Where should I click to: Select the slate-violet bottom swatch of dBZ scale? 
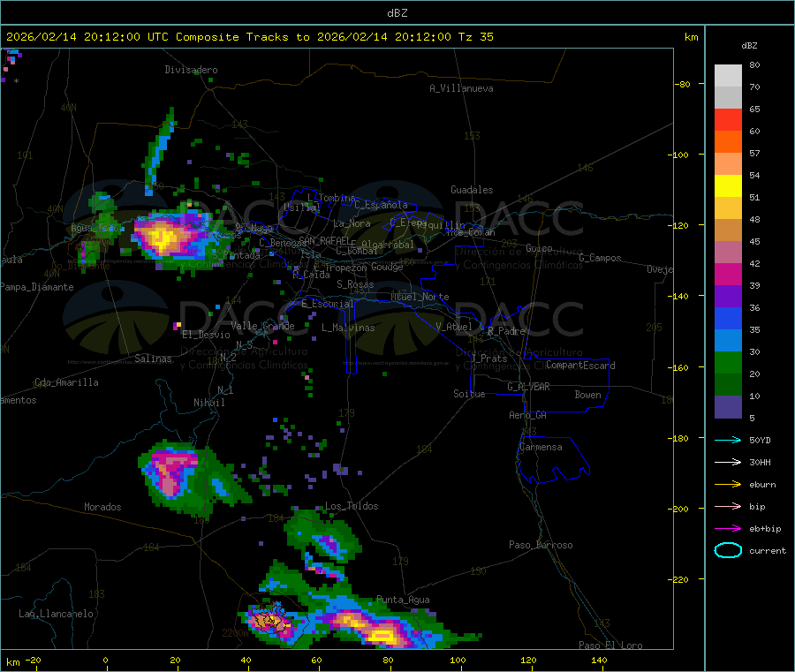(728, 407)
